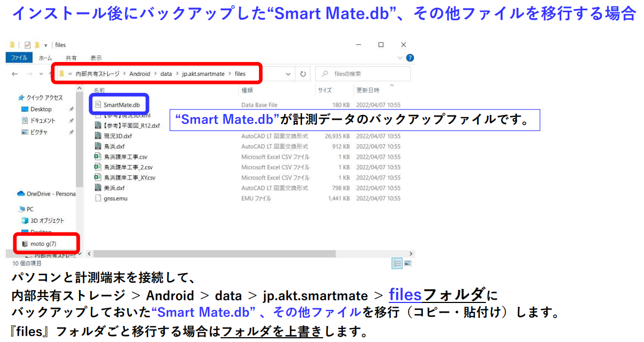The width and height of the screenshot is (644, 342).
Task: Select the 鳥浜護岸工事_XY.csv Excel icon
Action: tap(98, 177)
